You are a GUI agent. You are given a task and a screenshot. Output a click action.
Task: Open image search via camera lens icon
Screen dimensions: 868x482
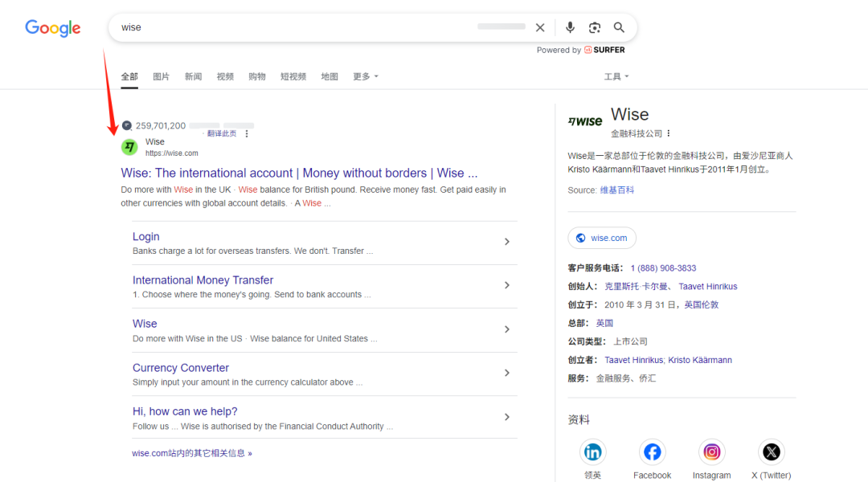click(595, 27)
